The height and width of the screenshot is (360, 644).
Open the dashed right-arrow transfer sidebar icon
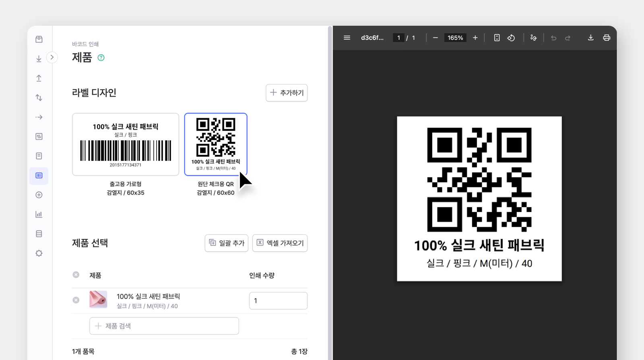(39, 117)
